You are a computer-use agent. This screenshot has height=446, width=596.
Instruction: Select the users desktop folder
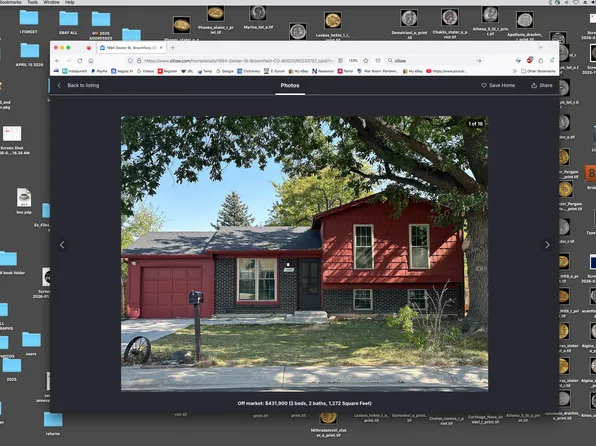click(31, 343)
